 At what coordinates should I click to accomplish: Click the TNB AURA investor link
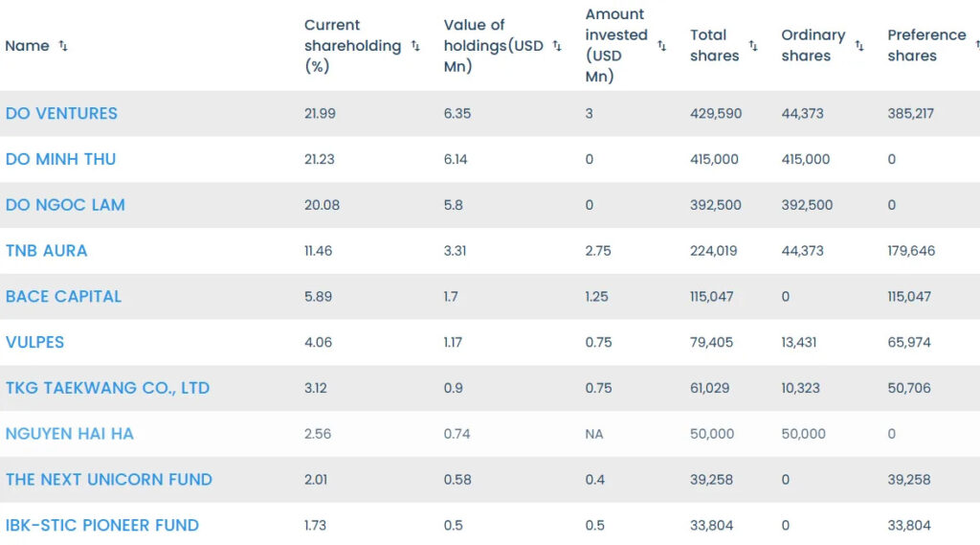pos(46,251)
